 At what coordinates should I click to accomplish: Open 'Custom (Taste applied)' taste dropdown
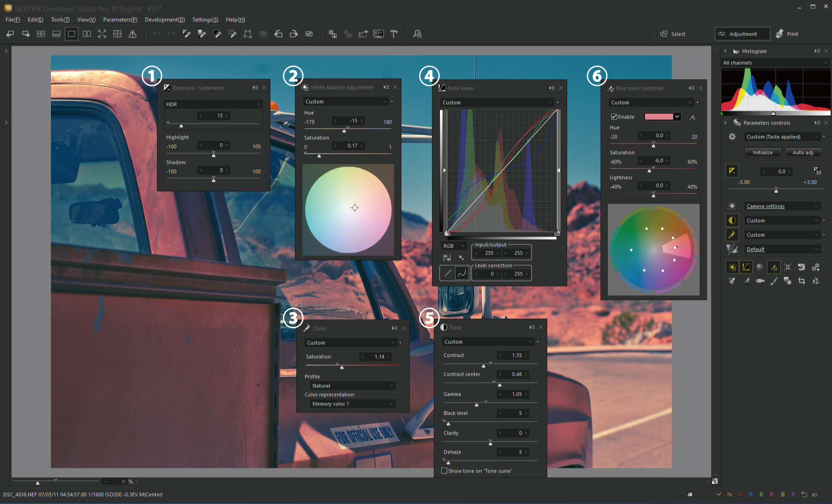tap(782, 137)
